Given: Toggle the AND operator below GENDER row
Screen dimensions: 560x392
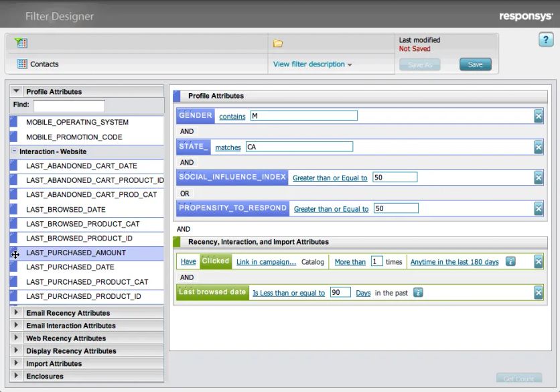Looking at the screenshot, I should (x=187, y=131).
